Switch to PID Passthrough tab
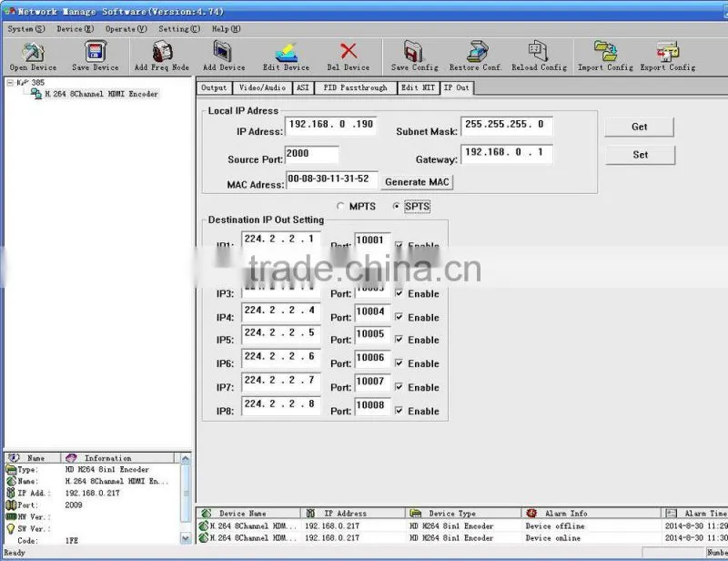This screenshot has height=561, width=728. [x=355, y=87]
